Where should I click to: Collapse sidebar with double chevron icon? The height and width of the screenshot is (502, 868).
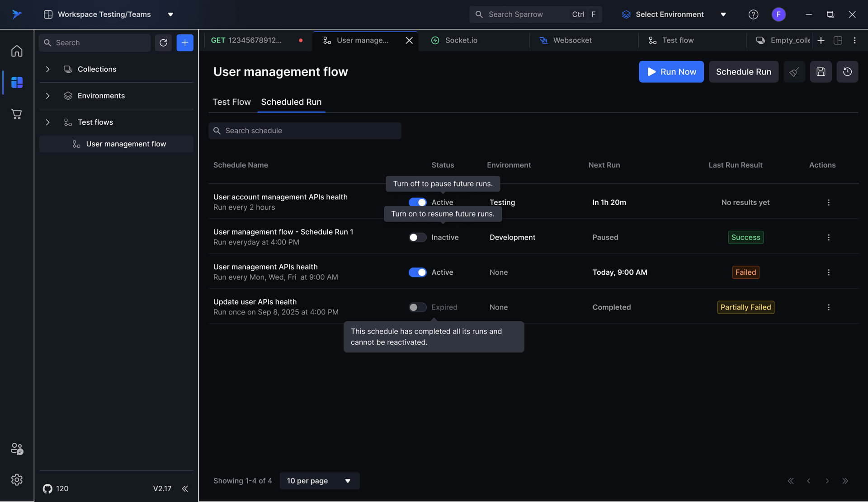tap(185, 488)
